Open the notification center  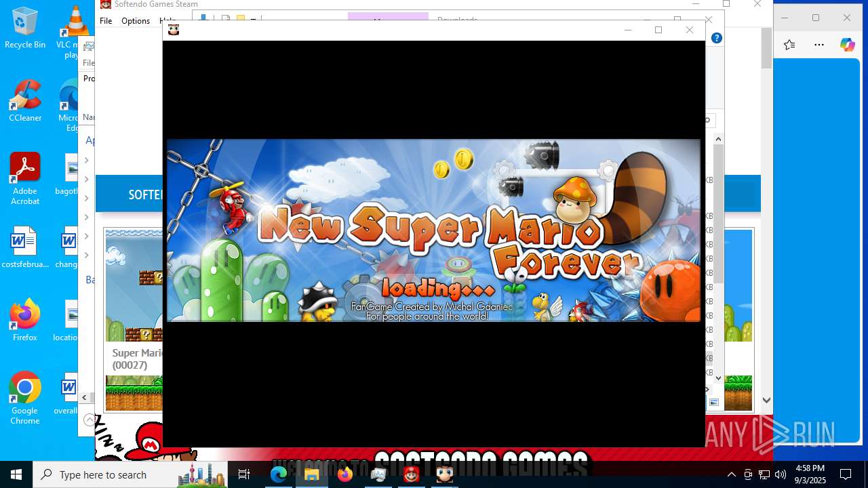(x=846, y=474)
